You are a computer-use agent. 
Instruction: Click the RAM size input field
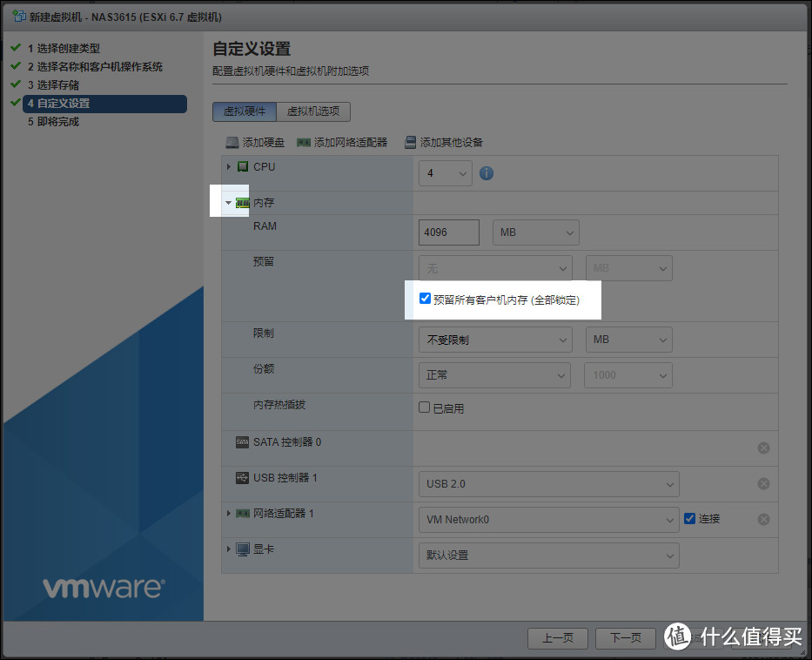pyautogui.click(x=449, y=232)
